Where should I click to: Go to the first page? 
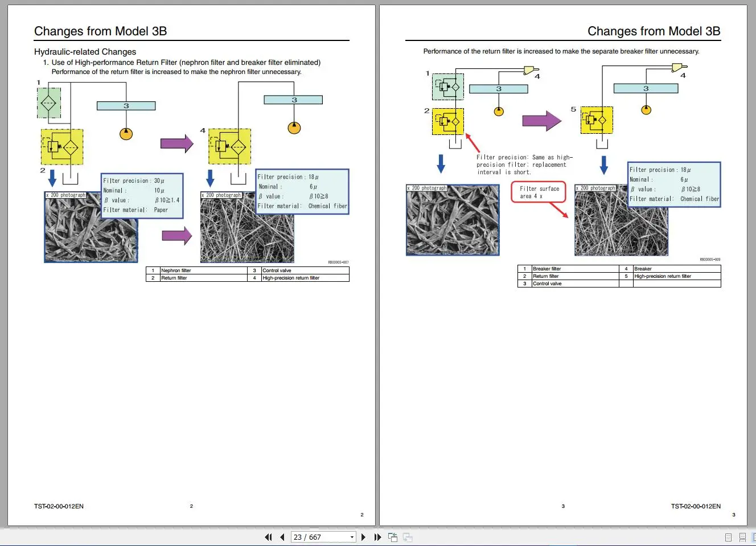pyautogui.click(x=268, y=537)
